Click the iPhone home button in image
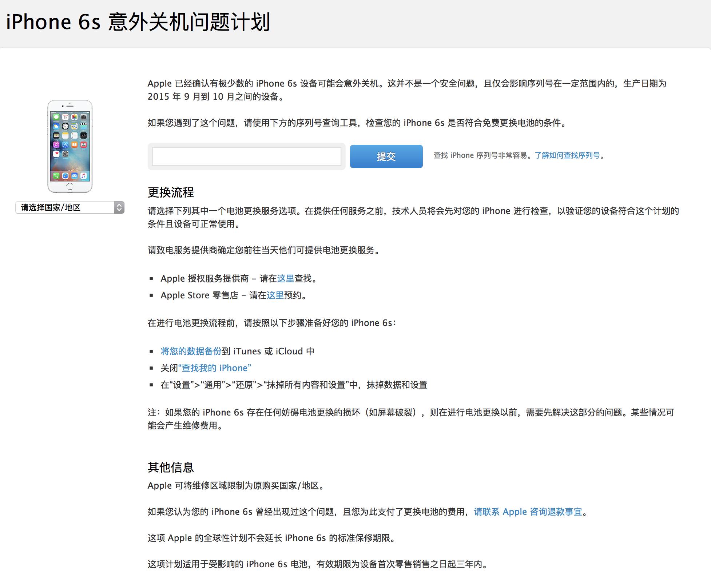711x588 pixels. tap(70, 186)
